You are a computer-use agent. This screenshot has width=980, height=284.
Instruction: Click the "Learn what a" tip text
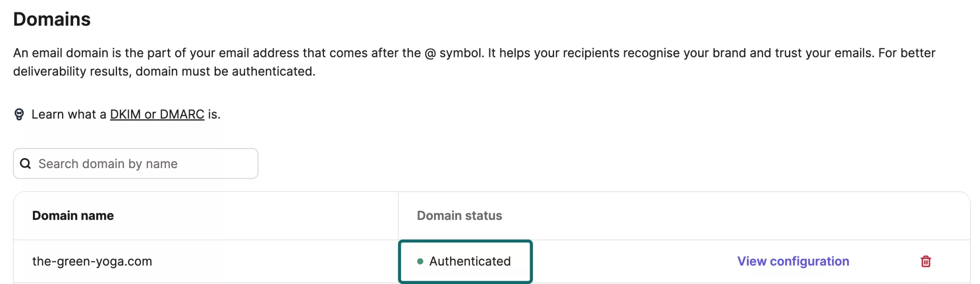coord(69,114)
